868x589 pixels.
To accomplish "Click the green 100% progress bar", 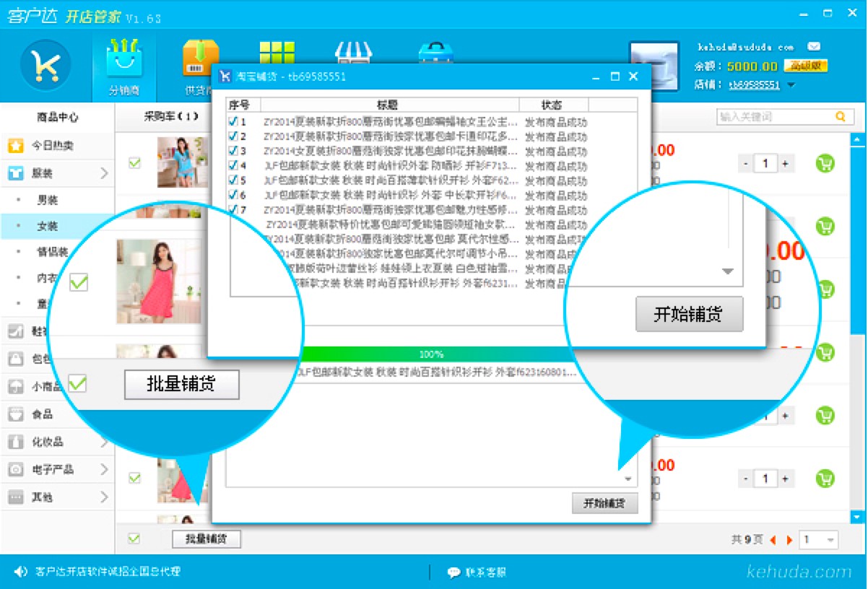I will 431,354.
